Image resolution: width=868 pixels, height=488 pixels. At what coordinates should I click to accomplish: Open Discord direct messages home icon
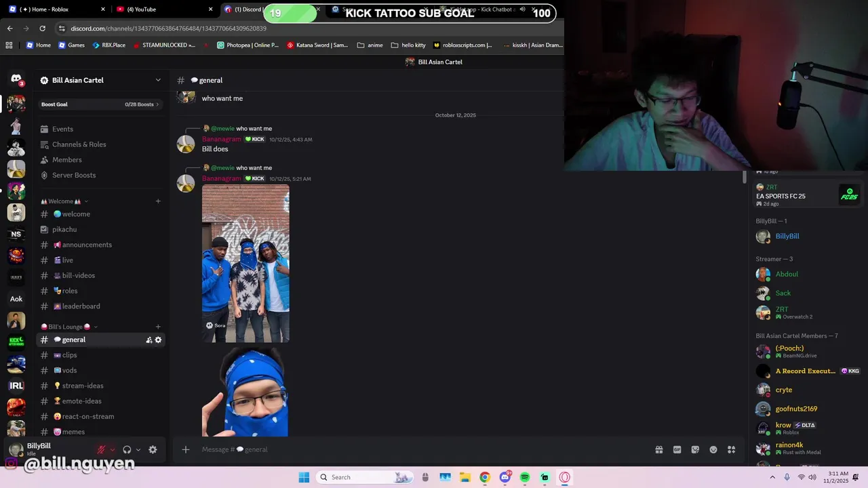[16, 79]
